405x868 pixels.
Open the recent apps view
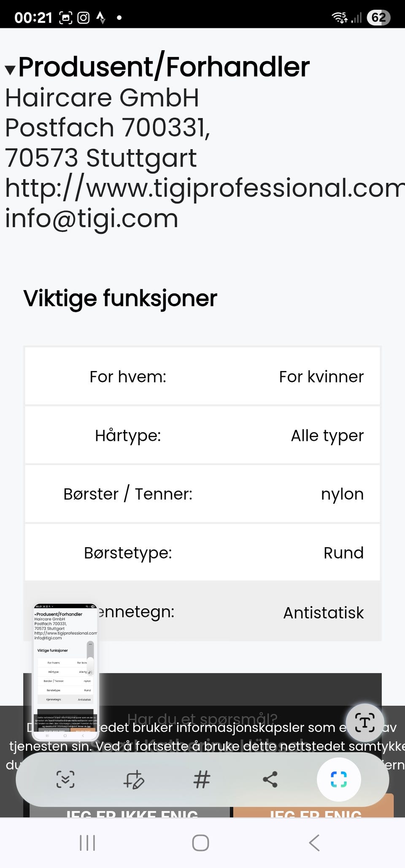coord(87,843)
